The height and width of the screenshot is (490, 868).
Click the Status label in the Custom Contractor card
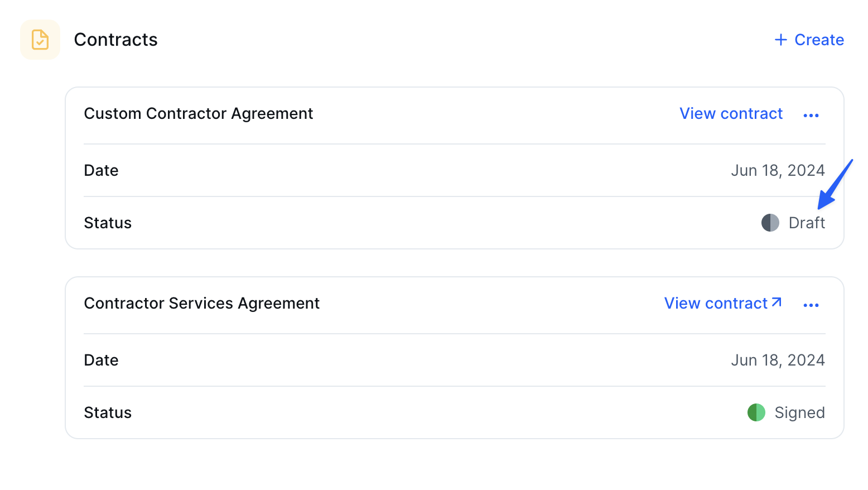pos(108,223)
